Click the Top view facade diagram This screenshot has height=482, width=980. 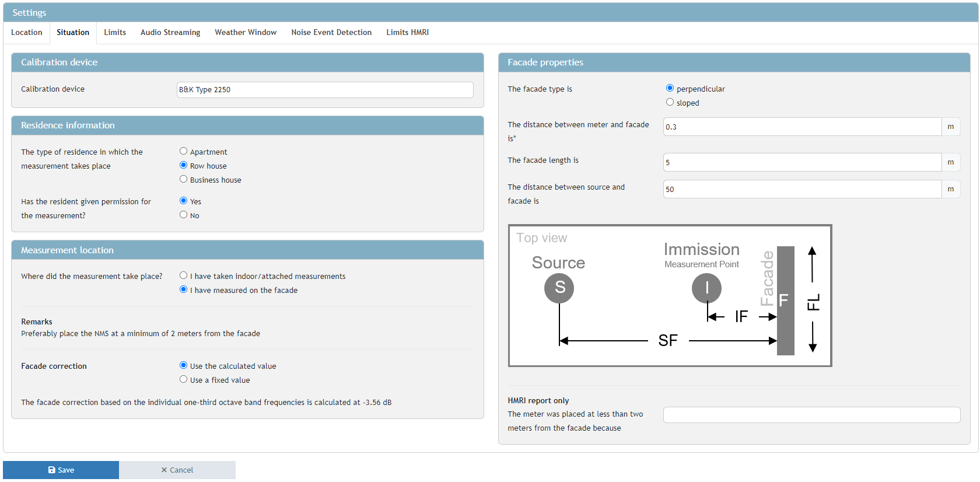click(x=670, y=296)
